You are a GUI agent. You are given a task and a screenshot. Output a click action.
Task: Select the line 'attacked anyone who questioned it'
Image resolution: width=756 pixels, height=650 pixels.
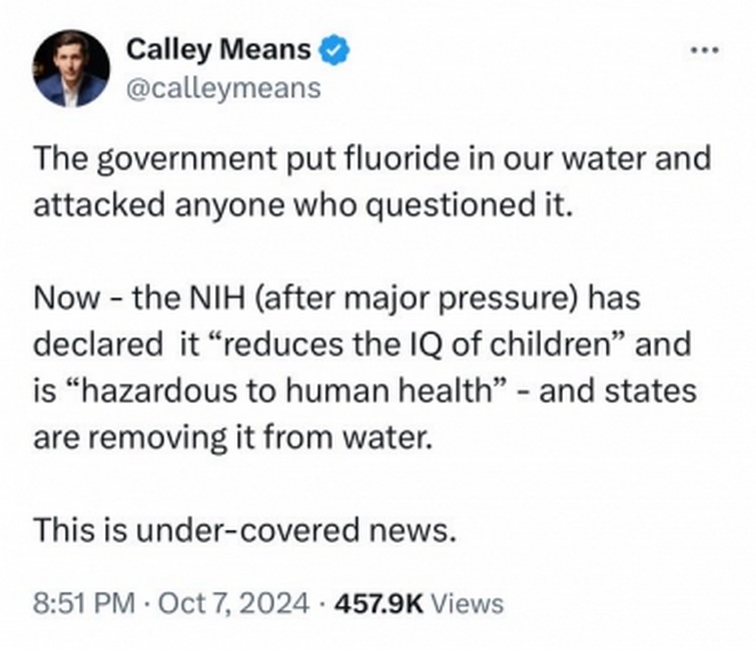[x=304, y=205]
